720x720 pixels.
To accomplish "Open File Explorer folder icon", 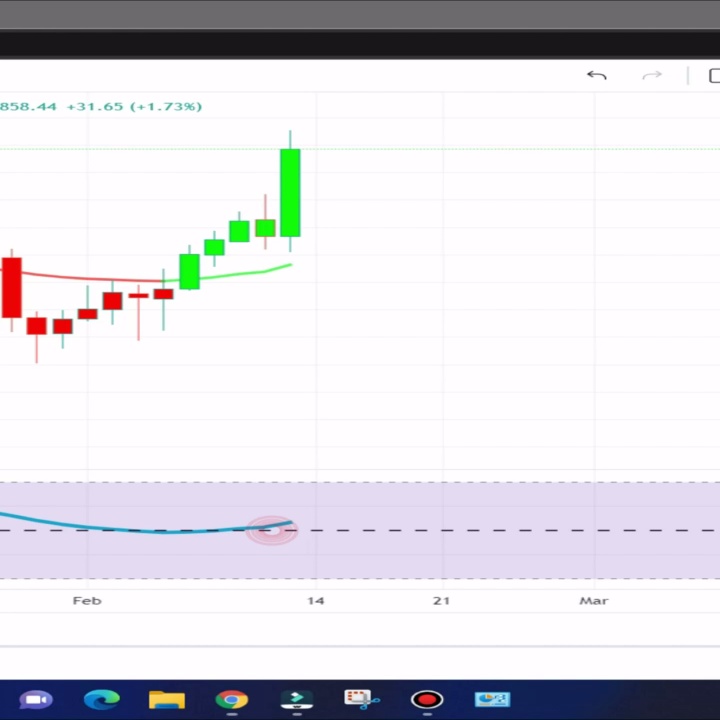I will [x=167, y=699].
